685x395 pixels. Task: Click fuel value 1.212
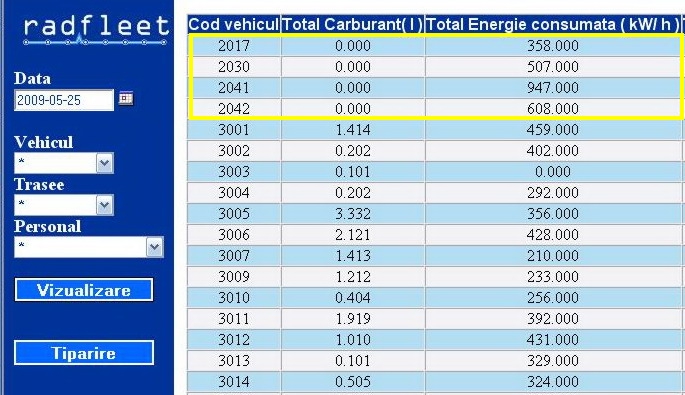coord(353,276)
